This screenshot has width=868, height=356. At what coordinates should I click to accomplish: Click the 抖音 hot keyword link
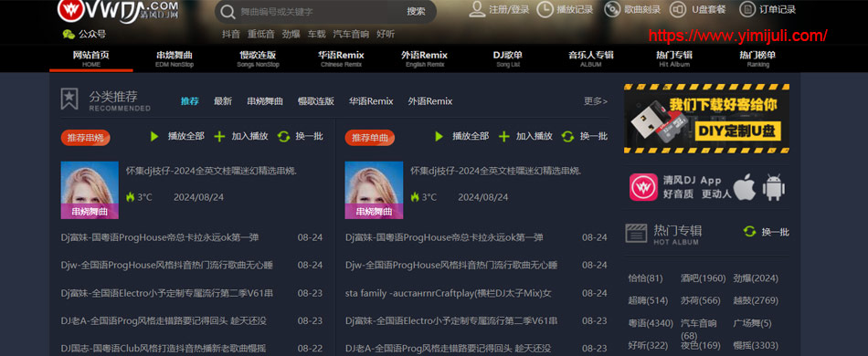coord(231,35)
